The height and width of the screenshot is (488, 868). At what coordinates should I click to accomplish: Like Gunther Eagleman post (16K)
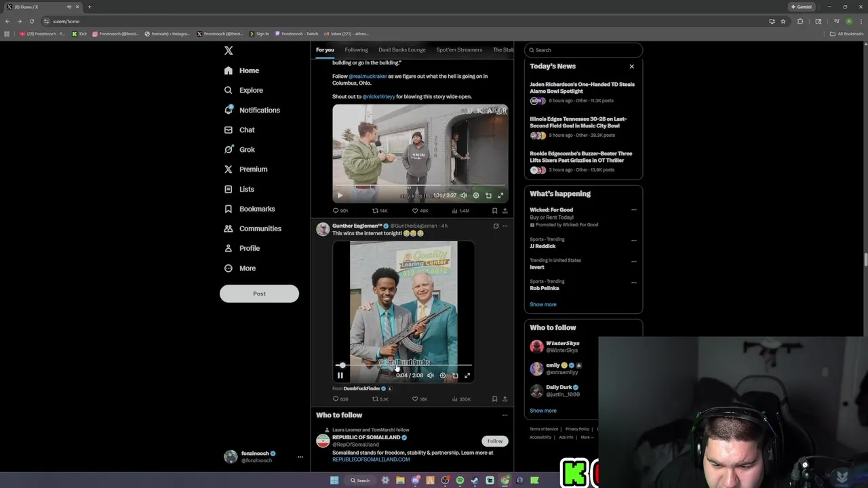click(x=420, y=399)
